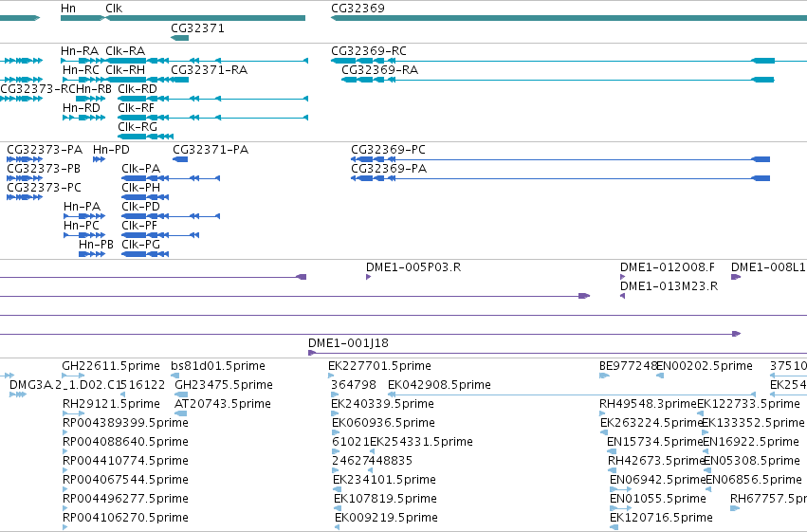Select protein Clk-PG
Viewport: 807px width, 532px height.
(x=141, y=245)
